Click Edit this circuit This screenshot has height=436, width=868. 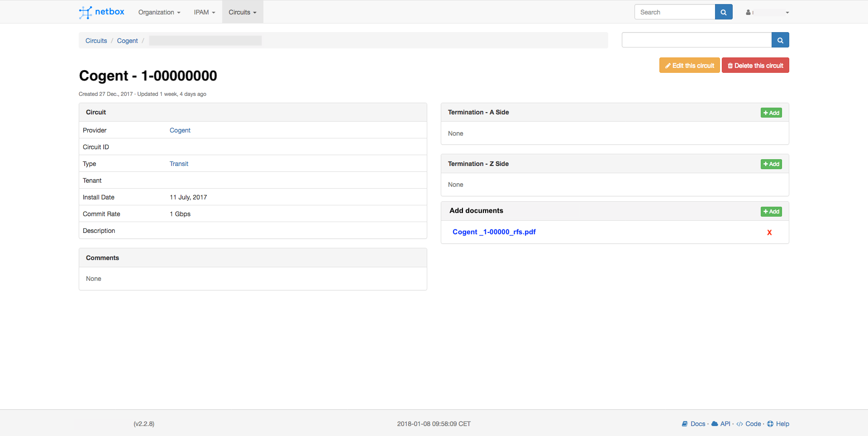click(689, 65)
